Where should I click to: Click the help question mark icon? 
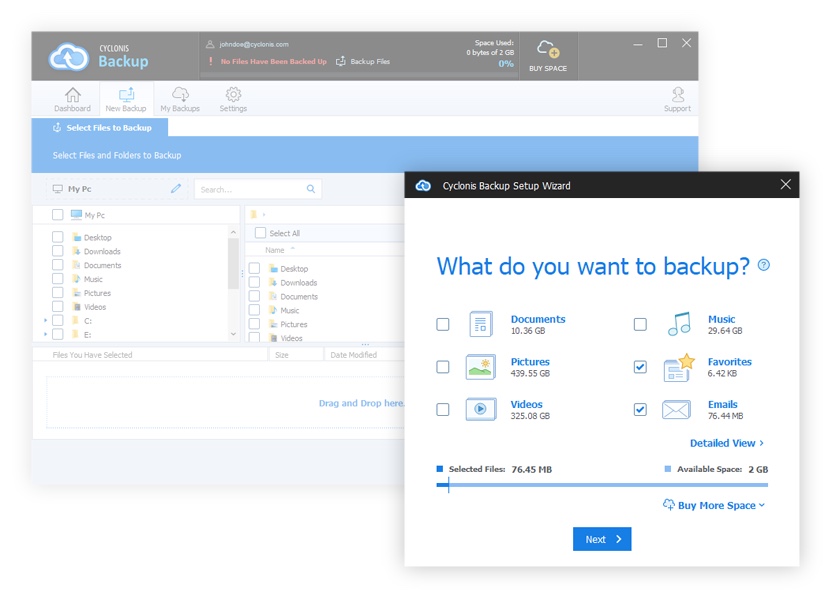coord(764,265)
